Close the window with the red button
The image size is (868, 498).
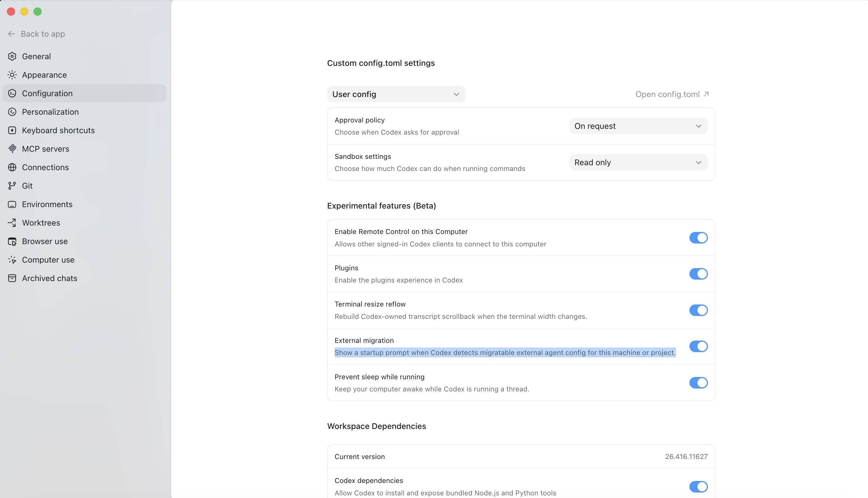click(x=11, y=12)
